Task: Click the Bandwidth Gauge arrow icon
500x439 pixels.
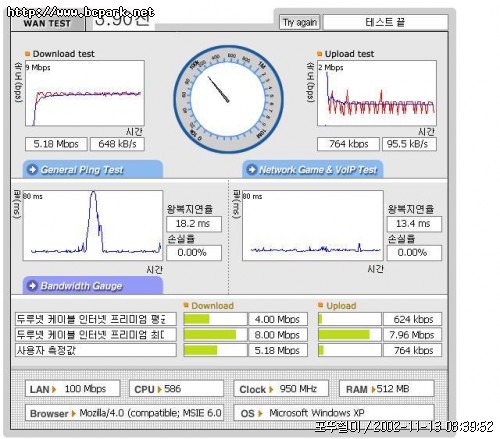Action: point(32,286)
